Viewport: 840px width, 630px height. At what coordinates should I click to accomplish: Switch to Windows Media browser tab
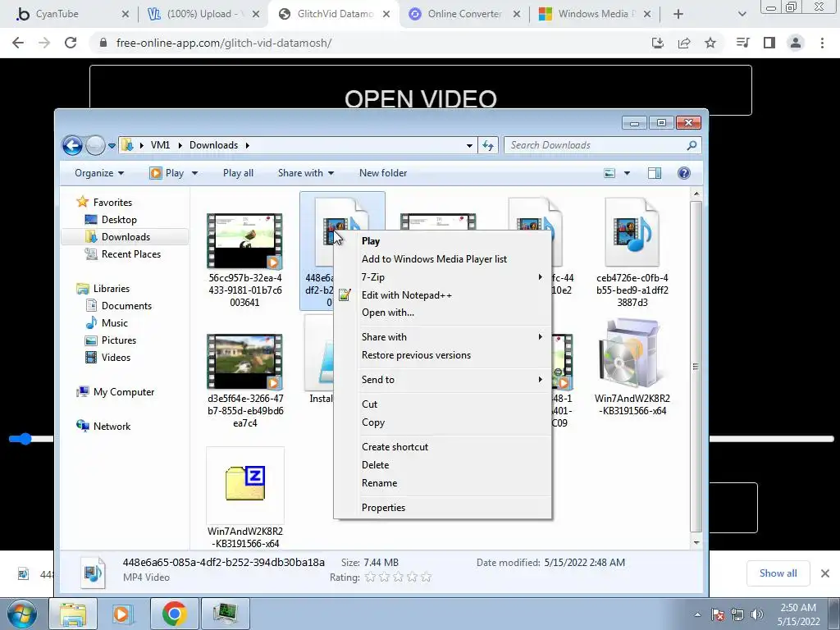coord(595,14)
